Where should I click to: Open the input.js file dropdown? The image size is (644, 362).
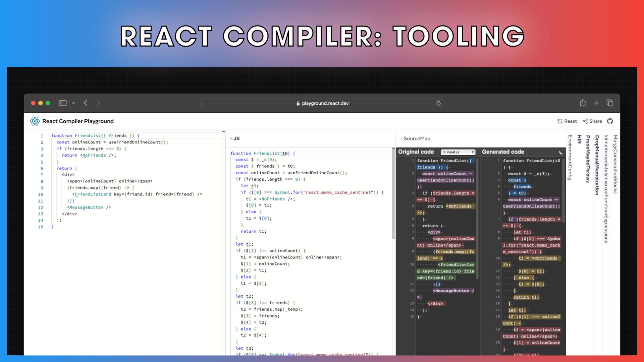click(x=458, y=152)
